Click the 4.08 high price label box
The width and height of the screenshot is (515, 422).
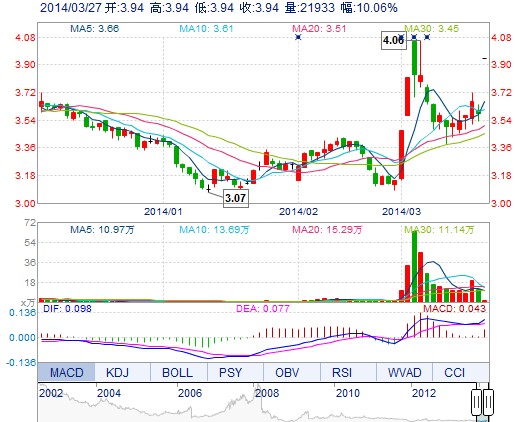coord(394,41)
